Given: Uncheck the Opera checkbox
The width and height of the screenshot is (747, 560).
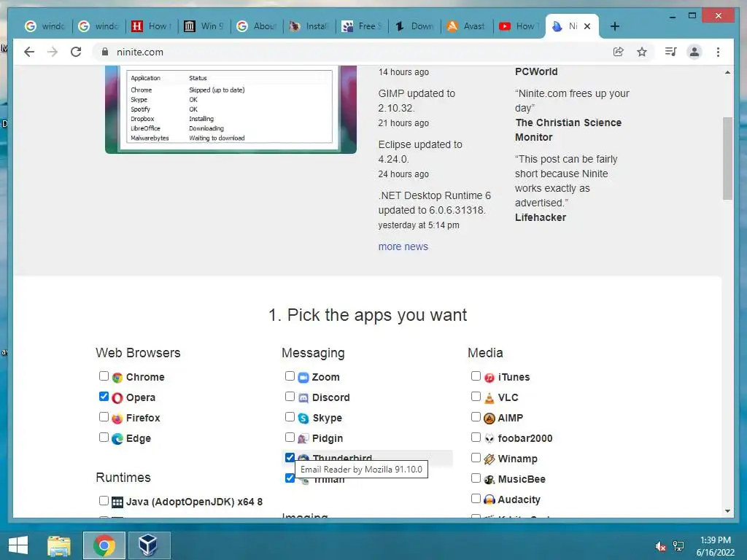Looking at the screenshot, I should [104, 396].
